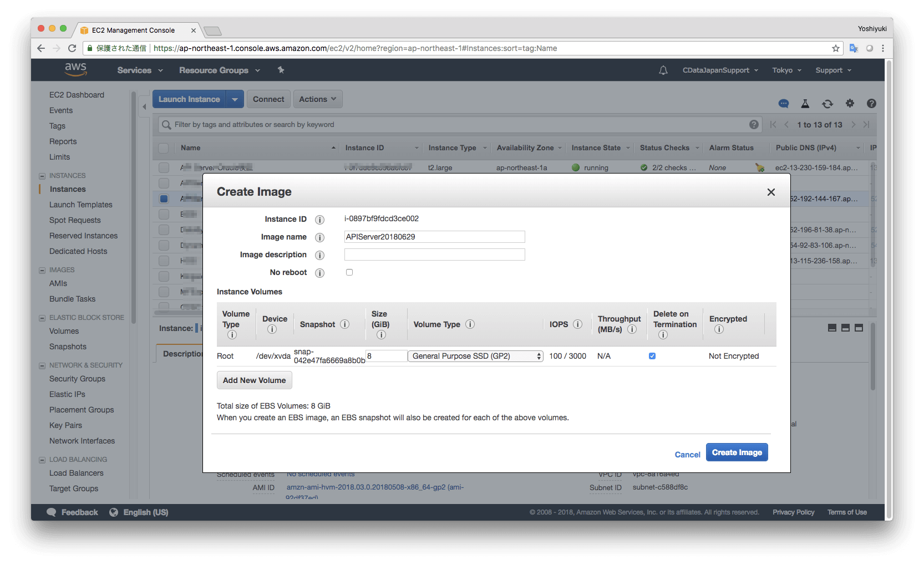Open the pin shortcuts star icon

click(281, 70)
